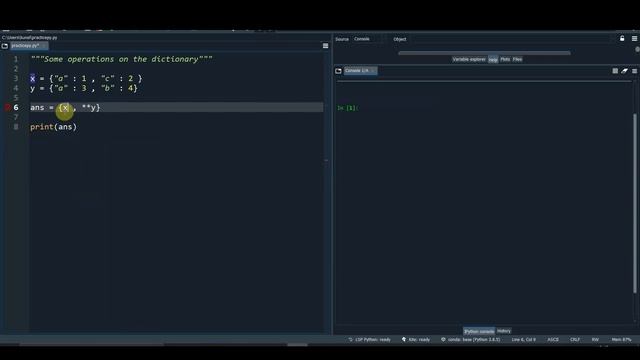Click line number 8 in the gutter
Viewport: 640px width, 360px height.
pyautogui.click(x=16, y=127)
